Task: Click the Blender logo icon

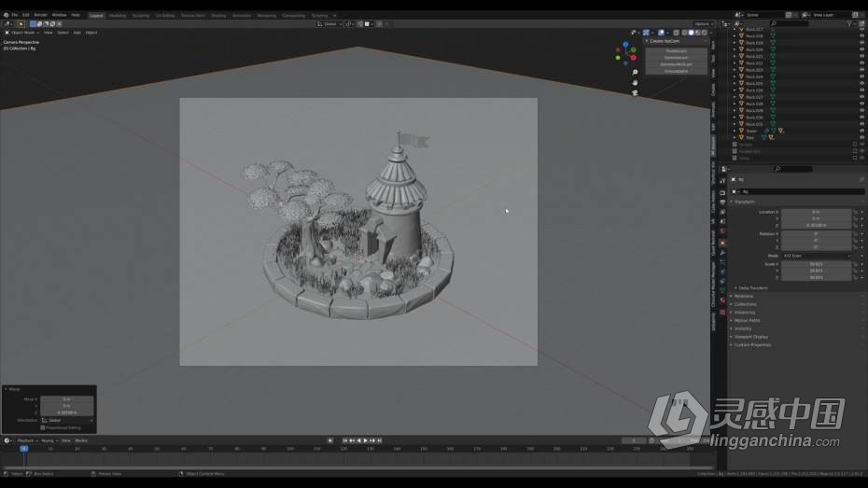Action: pyautogui.click(x=7, y=15)
